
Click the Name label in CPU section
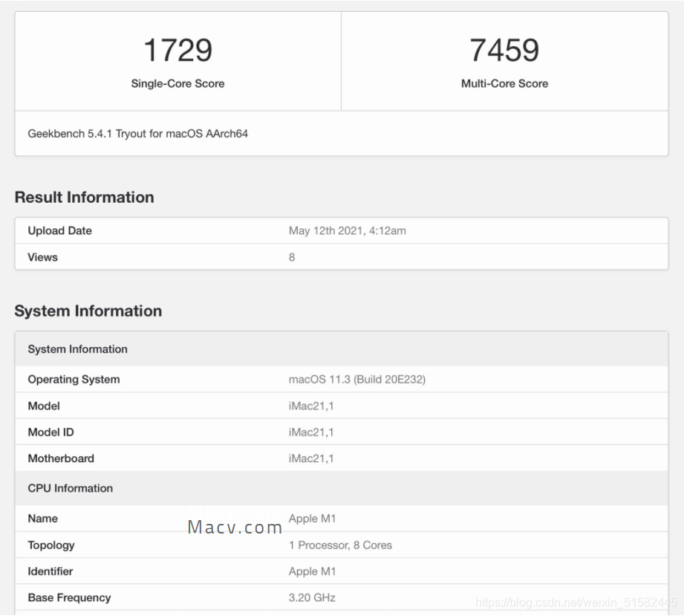tap(43, 519)
